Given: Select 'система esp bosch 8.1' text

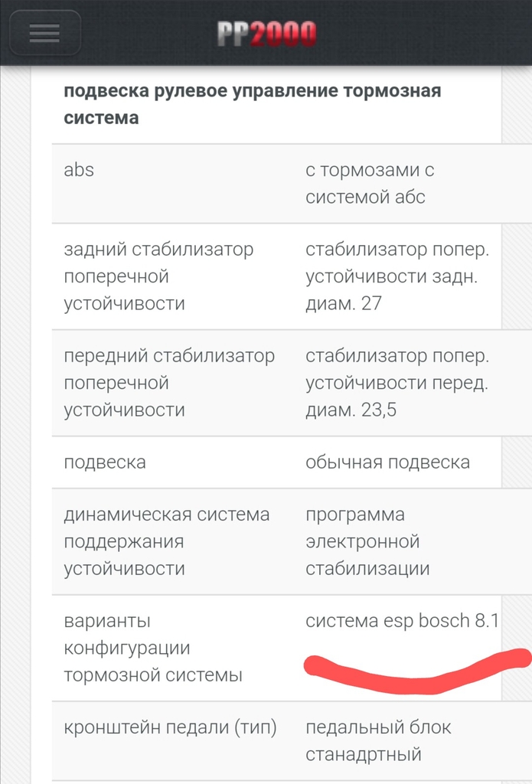Looking at the screenshot, I should (x=402, y=620).
